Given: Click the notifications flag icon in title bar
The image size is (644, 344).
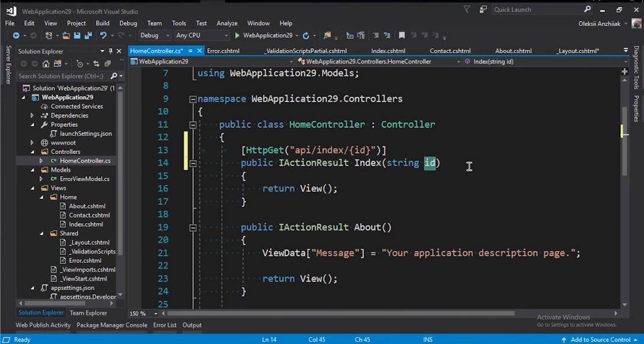Looking at the screenshot, I should [x=467, y=9].
